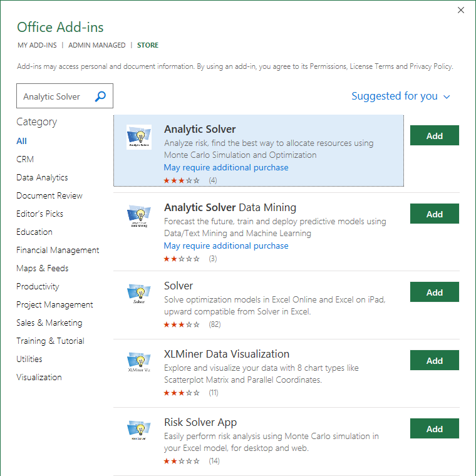Add the Risk Solver App add-in
This screenshot has height=476, width=476.
click(x=434, y=429)
